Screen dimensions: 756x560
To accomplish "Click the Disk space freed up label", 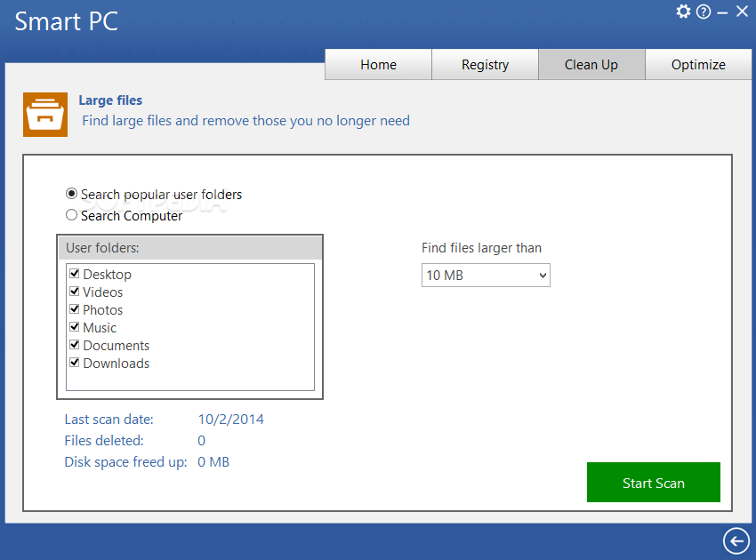I will pos(125,461).
